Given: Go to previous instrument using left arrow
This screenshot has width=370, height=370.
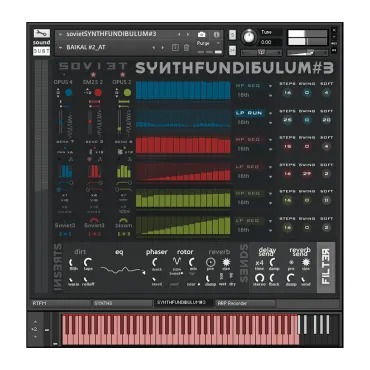Looking at the screenshot, I should coord(179,34).
